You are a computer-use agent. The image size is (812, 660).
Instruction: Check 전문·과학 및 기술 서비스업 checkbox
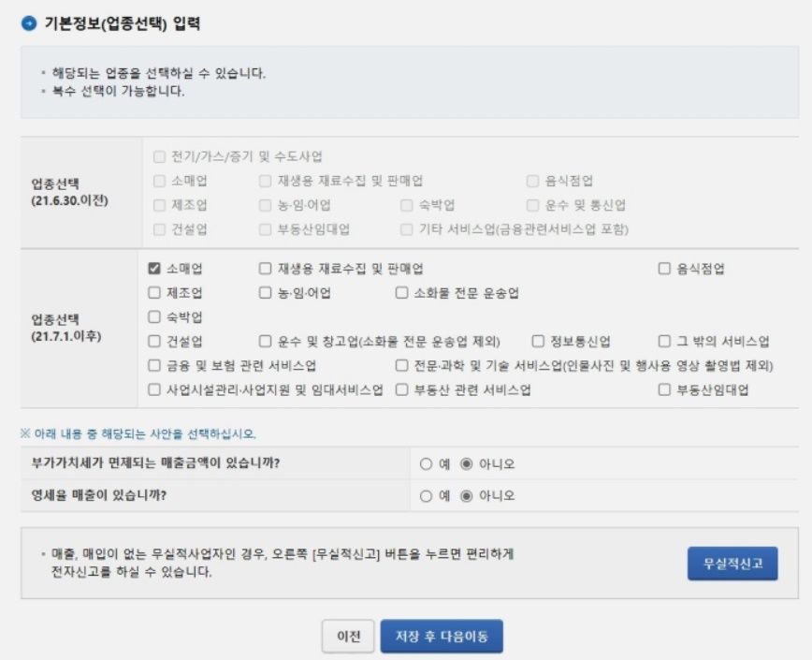pos(402,365)
